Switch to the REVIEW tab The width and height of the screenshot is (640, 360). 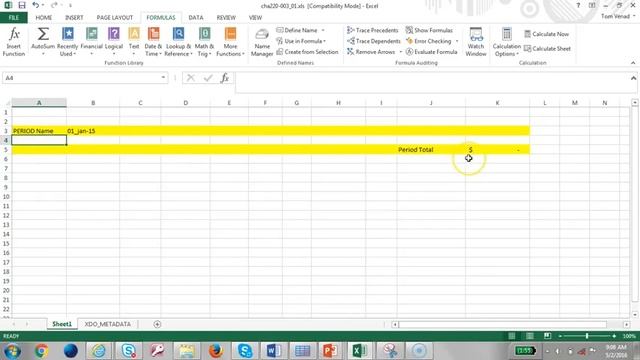pyautogui.click(x=226, y=18)
